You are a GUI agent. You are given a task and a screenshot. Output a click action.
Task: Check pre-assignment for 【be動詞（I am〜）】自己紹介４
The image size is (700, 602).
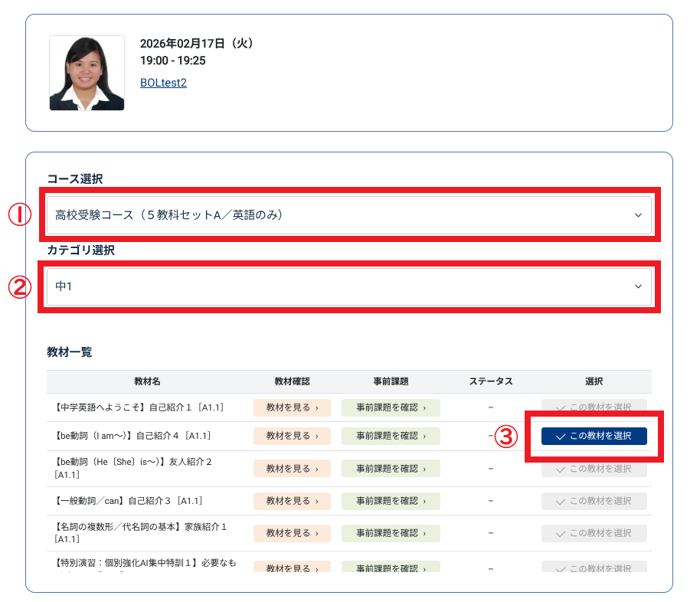tap(391, 436)
